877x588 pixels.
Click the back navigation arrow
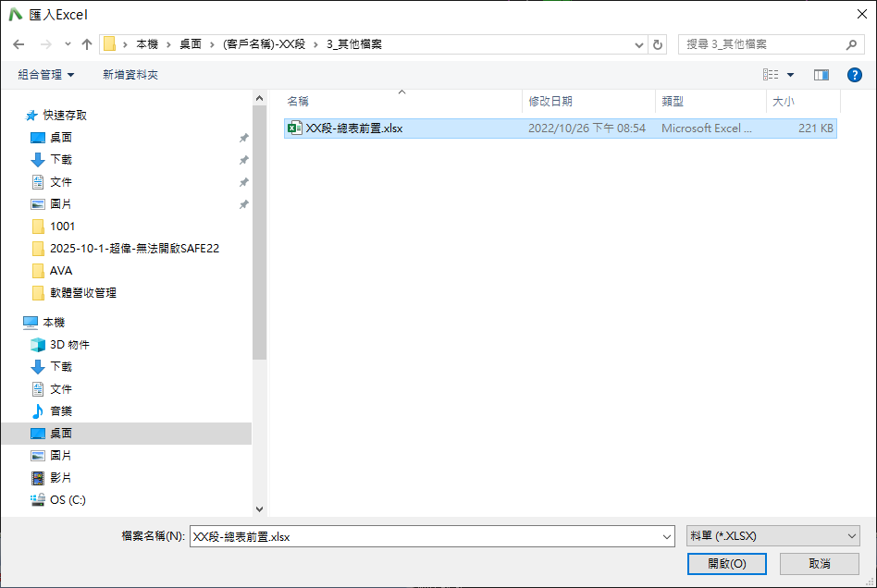pos(19,44)
